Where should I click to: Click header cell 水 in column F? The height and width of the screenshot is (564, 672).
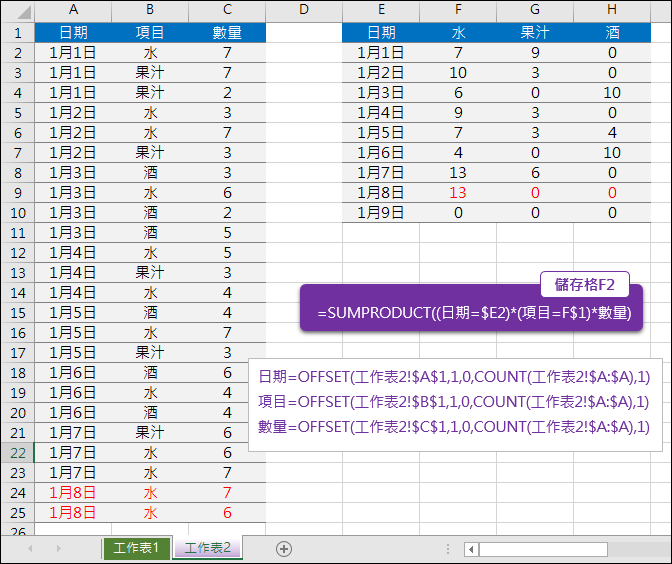(x=458, y=33)
